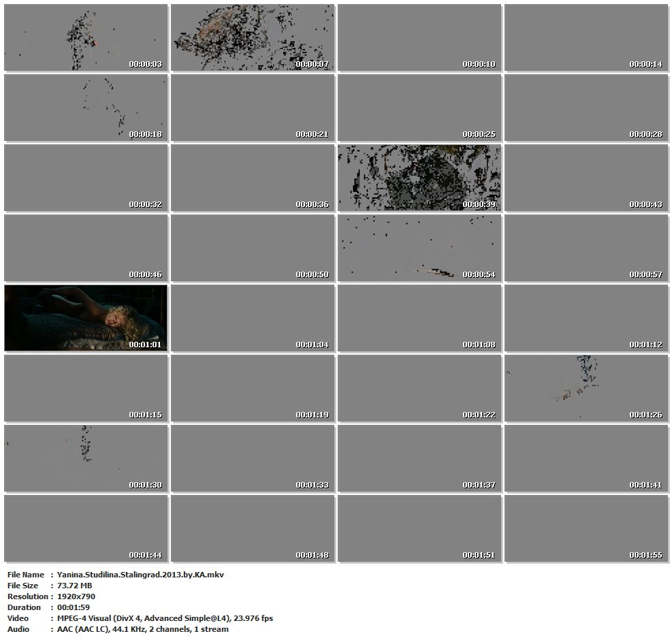Image resolution: width=672 pixels, height=638 pixels.
Task: Click the Resolution label
Action: click(27, 596)
